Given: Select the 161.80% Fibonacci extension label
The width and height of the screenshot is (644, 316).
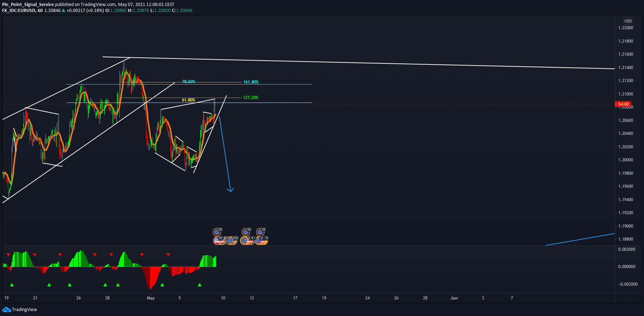Looking at the screenshot, I should (x=251, y=82).
